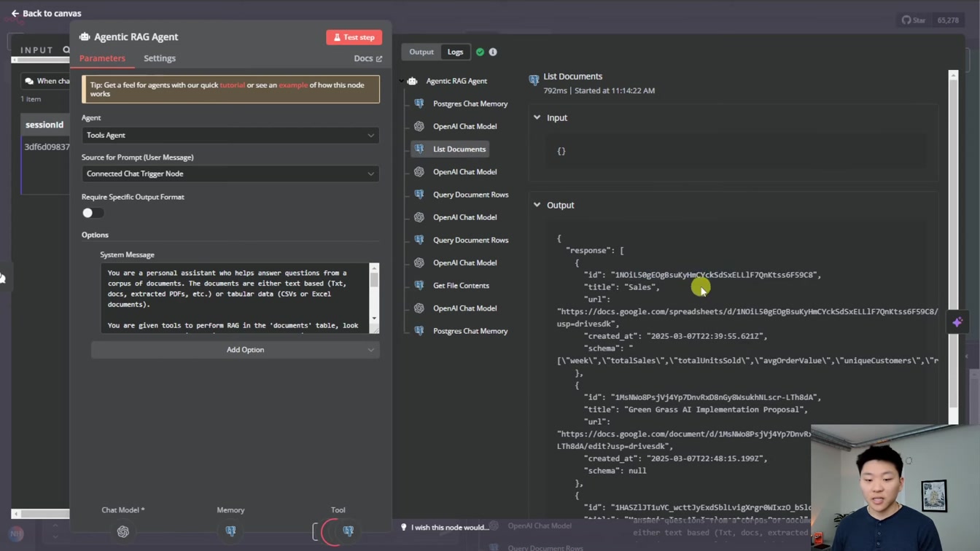
Task: Click the green success checkmark beside the Logs tab
Action: tap(480, 52)
